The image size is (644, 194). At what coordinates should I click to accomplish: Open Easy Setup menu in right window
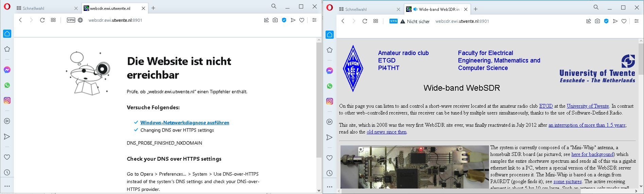636,21
